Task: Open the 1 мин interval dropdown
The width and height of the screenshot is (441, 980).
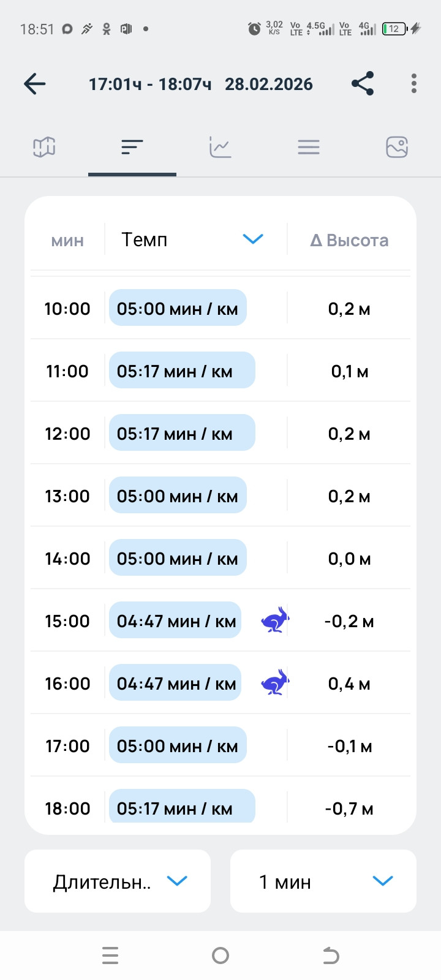Action: (x=323, y=881)
